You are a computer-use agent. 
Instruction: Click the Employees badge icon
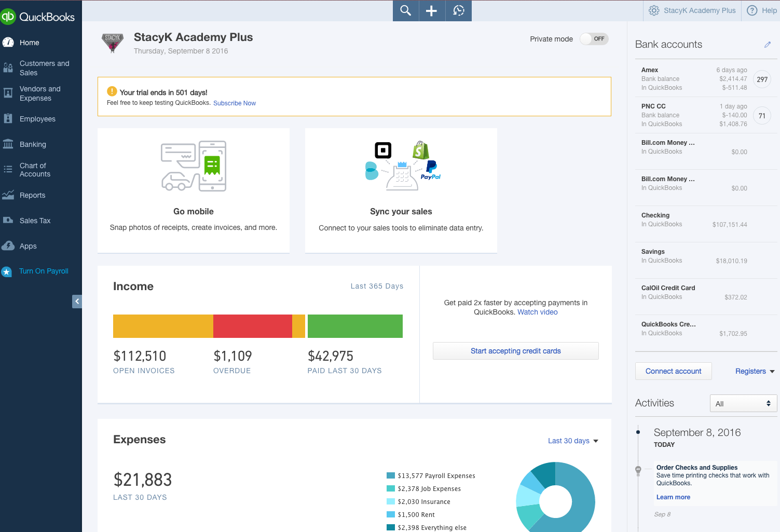coord(8,118)
